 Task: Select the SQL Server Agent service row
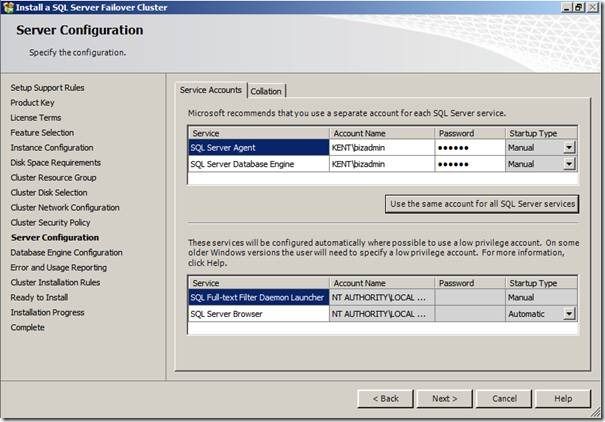click(x=259, y=148)
